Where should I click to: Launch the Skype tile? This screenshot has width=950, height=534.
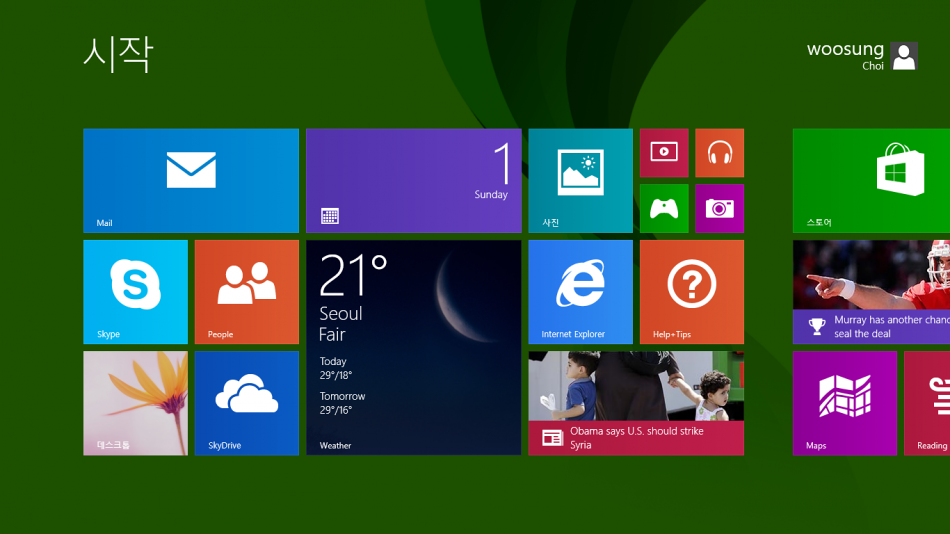(x=136, y=292)
